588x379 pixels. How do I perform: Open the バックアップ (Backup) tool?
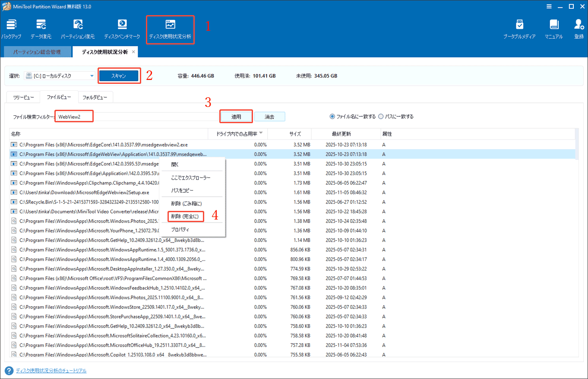click(11, 28)
